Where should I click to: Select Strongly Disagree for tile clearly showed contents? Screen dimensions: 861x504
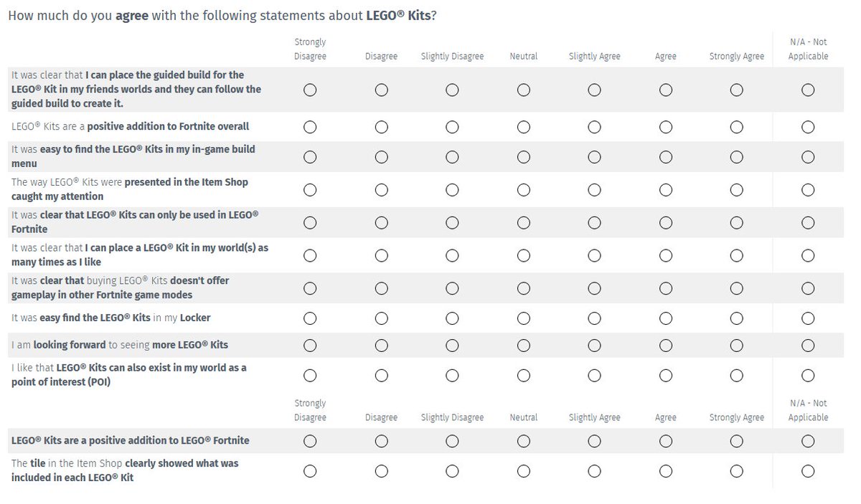(x=310, y=471)
